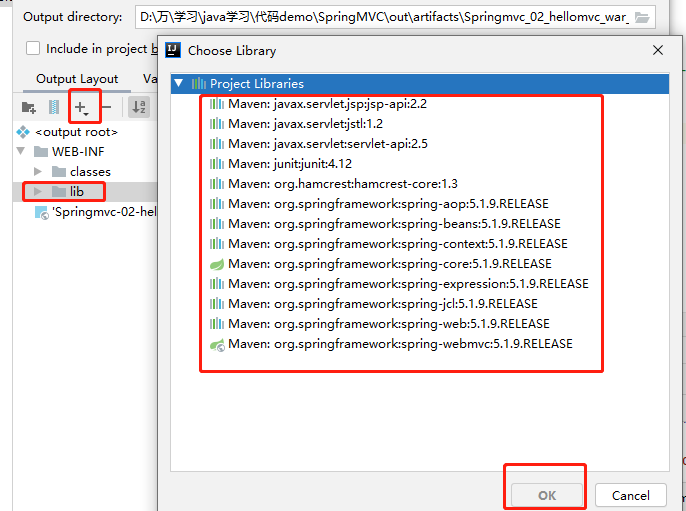Select Maven: javax.servlet:jstl:1.2
The image size is (686, 511).
click(x=305, y=124)
